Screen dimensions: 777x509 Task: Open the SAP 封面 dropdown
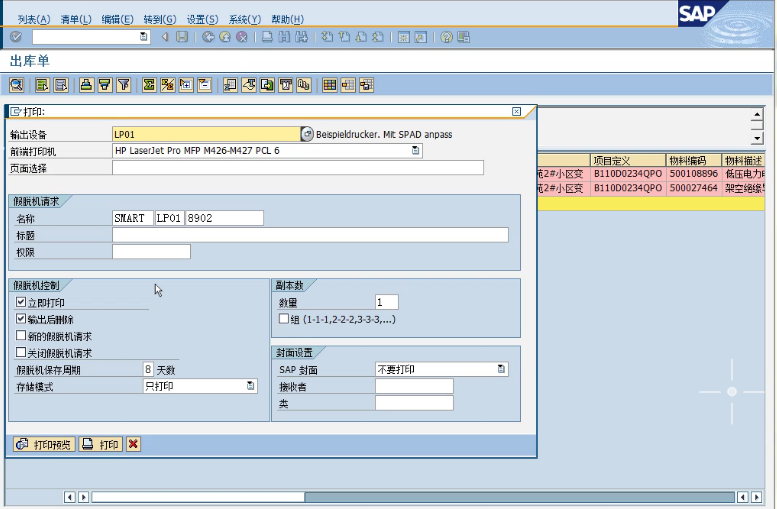[x=501, y=369]
